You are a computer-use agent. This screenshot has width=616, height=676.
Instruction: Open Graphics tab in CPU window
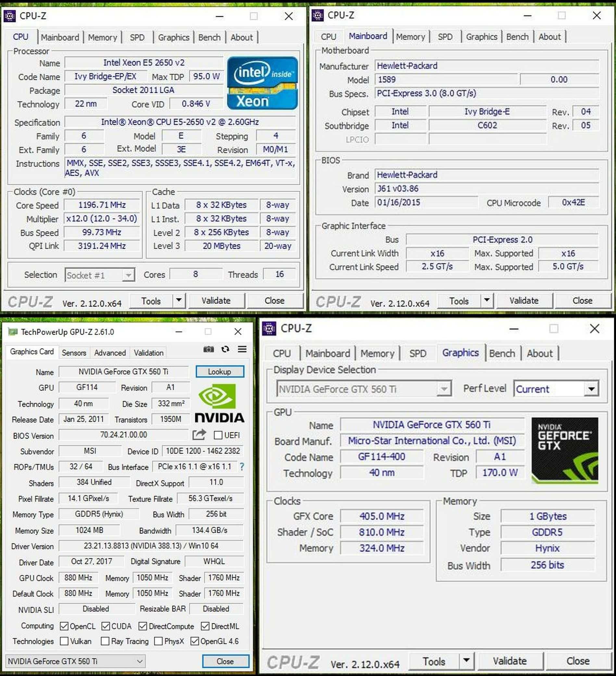click(x=174, y=37)
